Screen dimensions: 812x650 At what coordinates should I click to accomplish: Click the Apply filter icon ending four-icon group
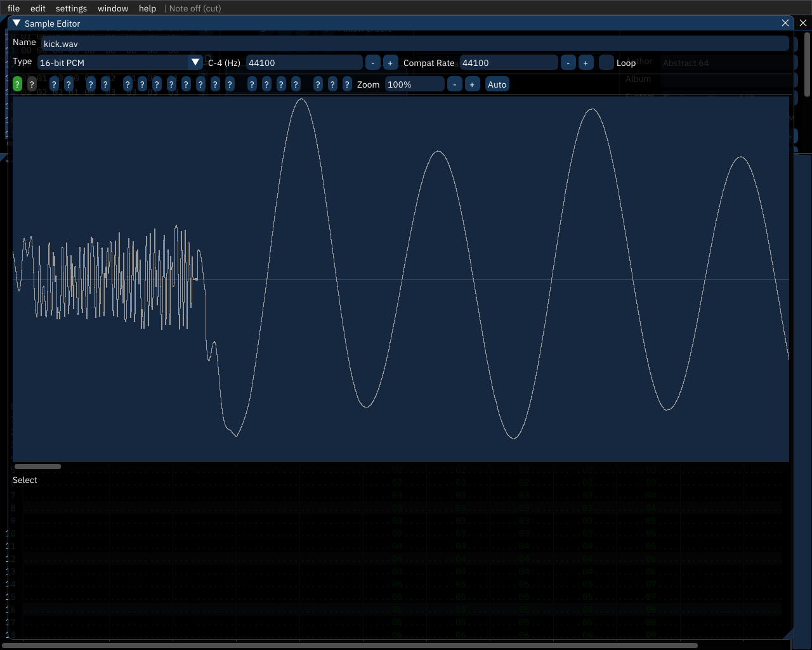[296, 84]
